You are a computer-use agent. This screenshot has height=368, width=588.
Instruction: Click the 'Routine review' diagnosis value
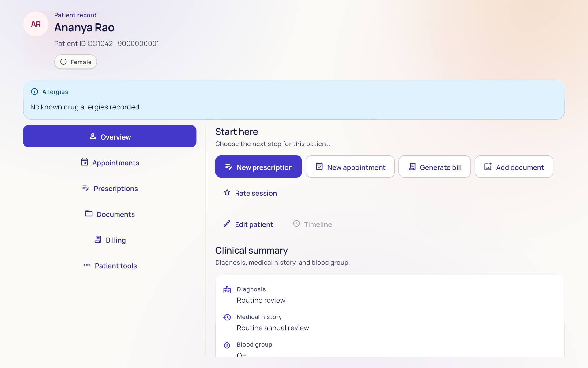261,300
